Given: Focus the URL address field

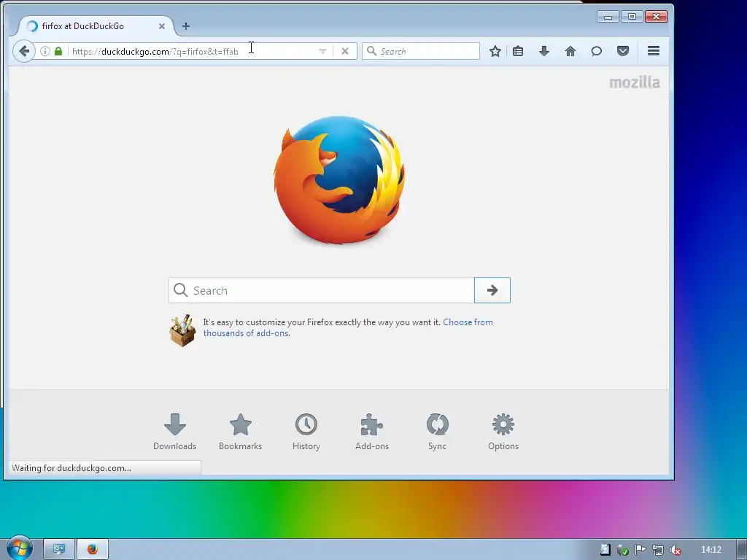Looking at the screenshot, I should coord(196,51).
